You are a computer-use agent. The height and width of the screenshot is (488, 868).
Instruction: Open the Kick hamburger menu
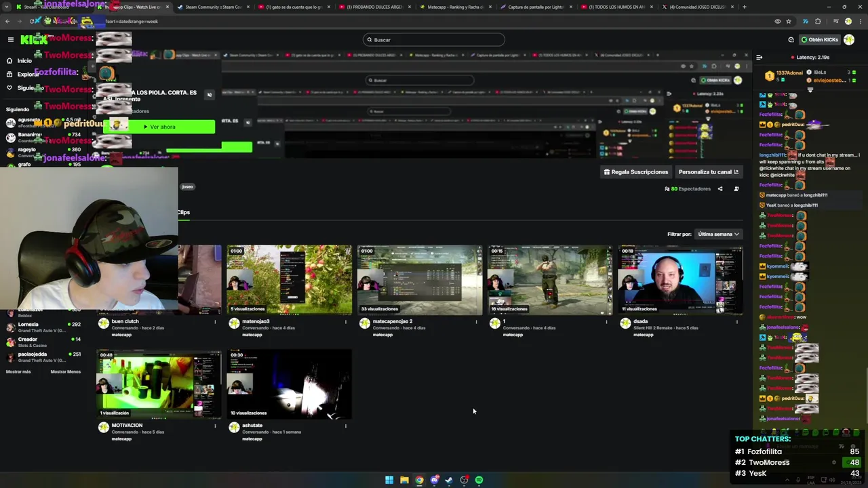(x=10, y=40)
